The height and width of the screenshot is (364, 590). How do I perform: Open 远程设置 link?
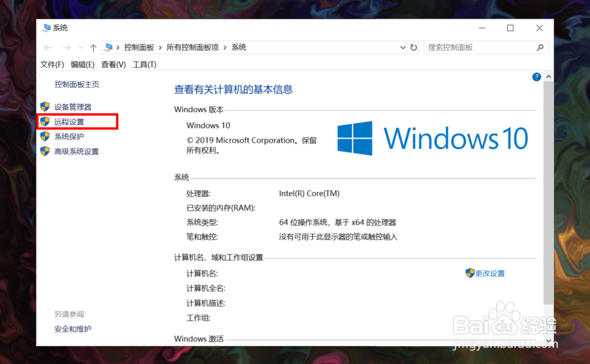click(x=69, y=122)
